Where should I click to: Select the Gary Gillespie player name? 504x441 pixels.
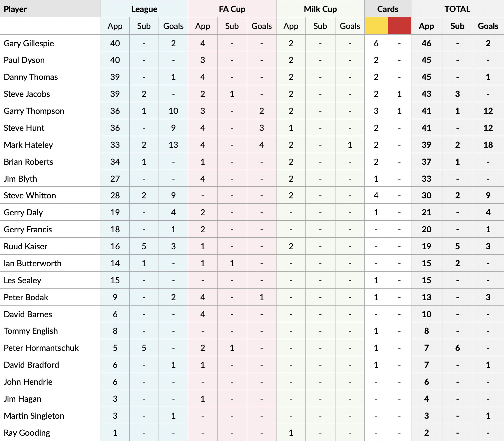(29, 43)
